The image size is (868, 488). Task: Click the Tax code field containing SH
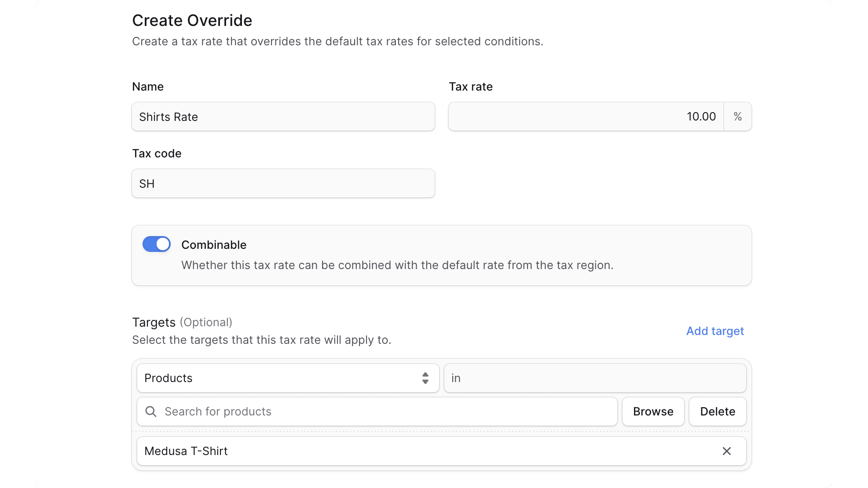click(x=283, y=183)
